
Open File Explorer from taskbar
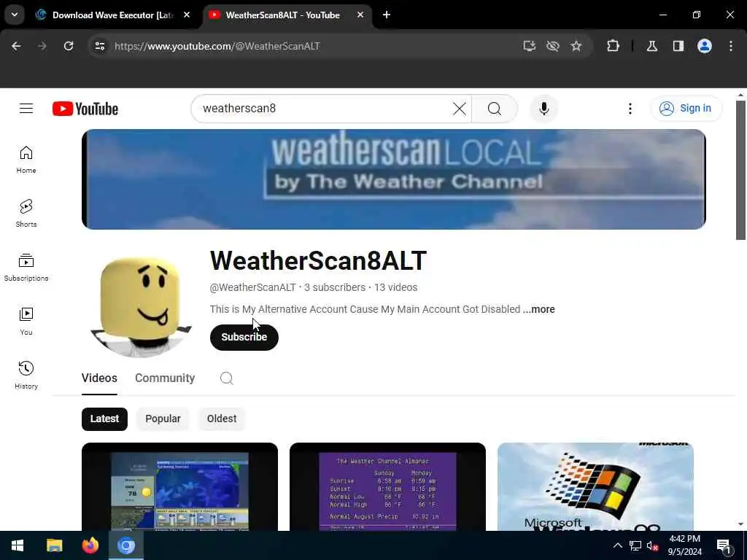[x=54, y=545]
